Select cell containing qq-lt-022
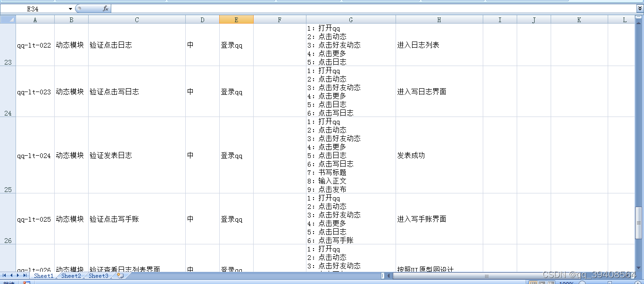Viewport: 644px width, 284px height. (x=35, y=45)
